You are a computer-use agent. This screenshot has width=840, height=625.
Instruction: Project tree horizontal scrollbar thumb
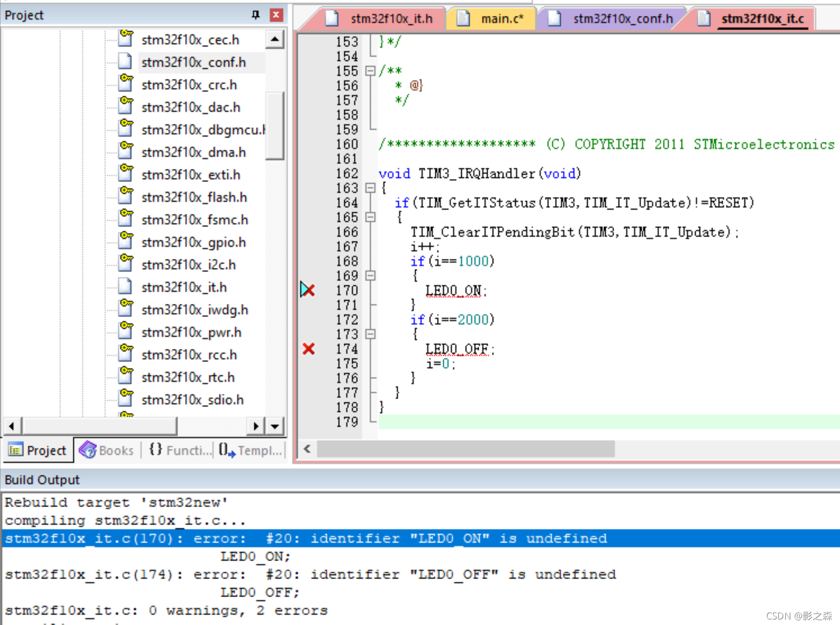pyautogui.click(x=99, y=426)
